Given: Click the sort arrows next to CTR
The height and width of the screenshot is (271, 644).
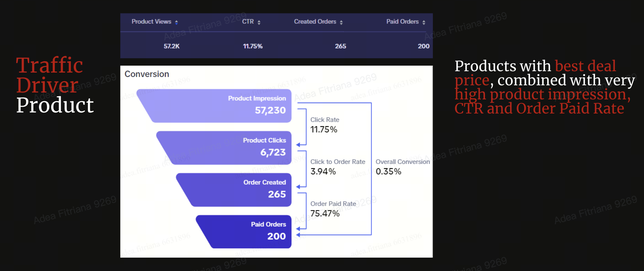Looking at the screenshot, I should click(x=259, y=22).
